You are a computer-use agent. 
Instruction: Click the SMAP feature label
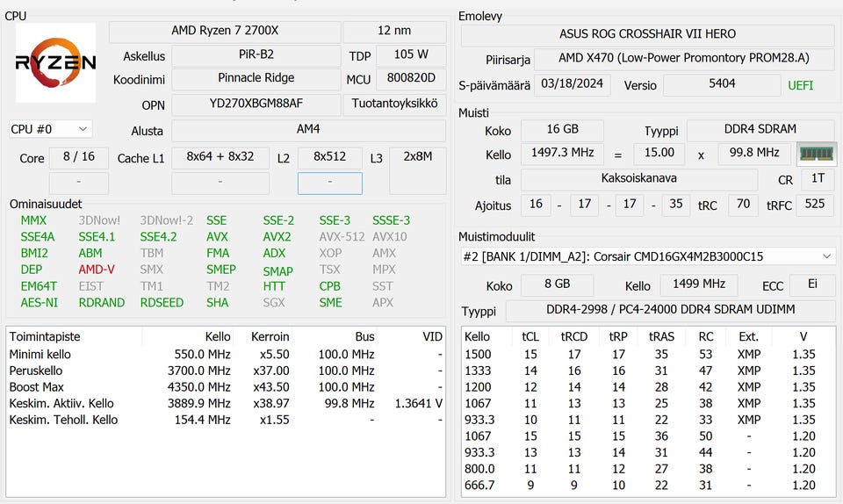[x=277, y=271]
